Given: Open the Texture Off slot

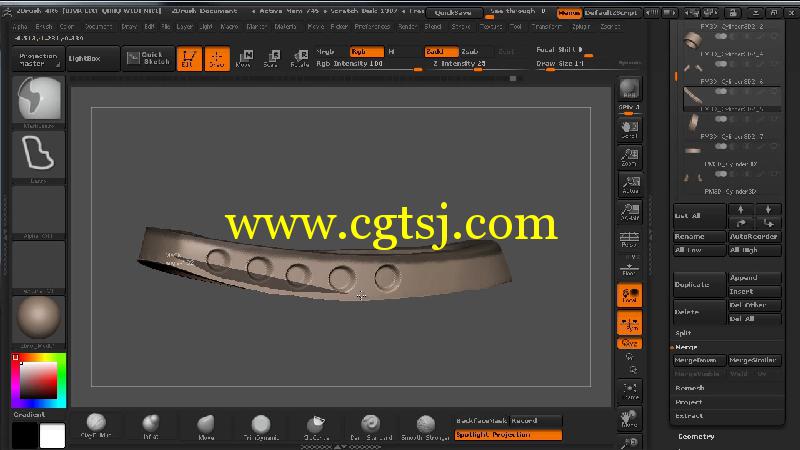Looking at the screenshot, I should pyautogui.click(x=39, y=267).
